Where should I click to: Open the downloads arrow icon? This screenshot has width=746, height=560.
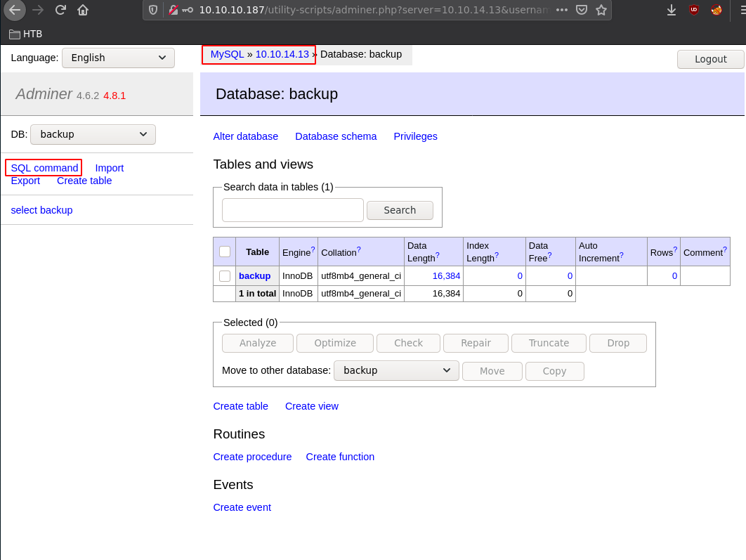[672, 10]
